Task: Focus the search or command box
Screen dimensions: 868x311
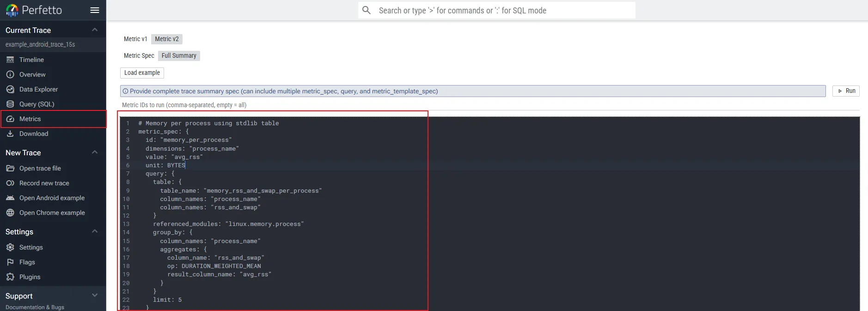Action: click(x=497, y=10)
